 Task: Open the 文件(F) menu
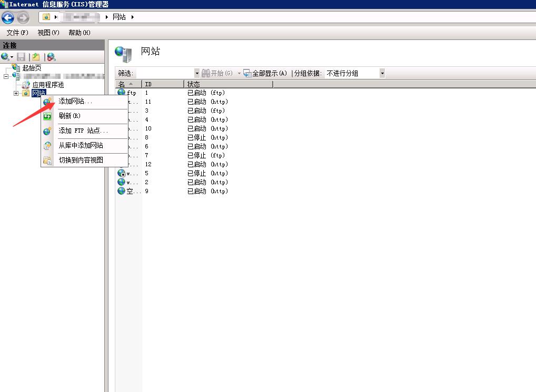click(x=17, y=33)
